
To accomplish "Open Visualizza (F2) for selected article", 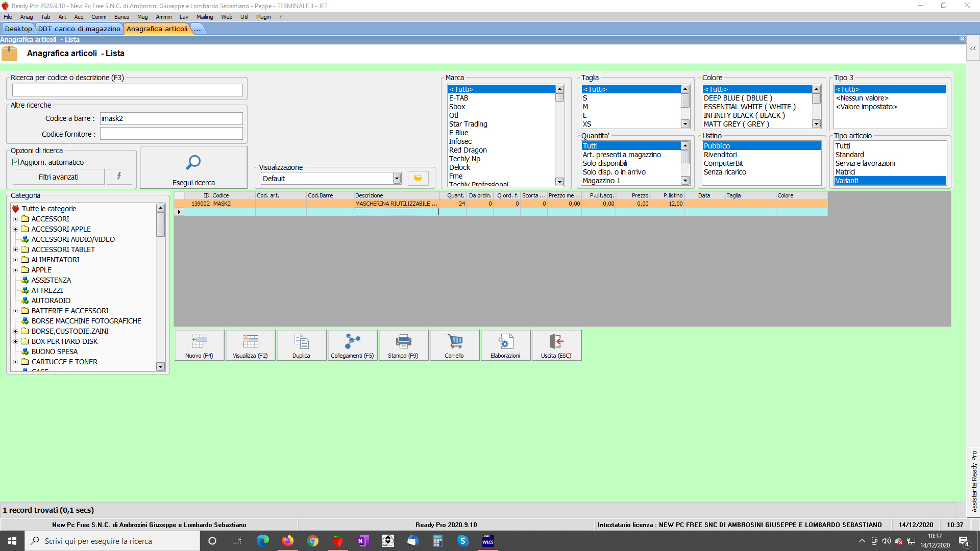I will pyautogui.click(x=250, y=345).
